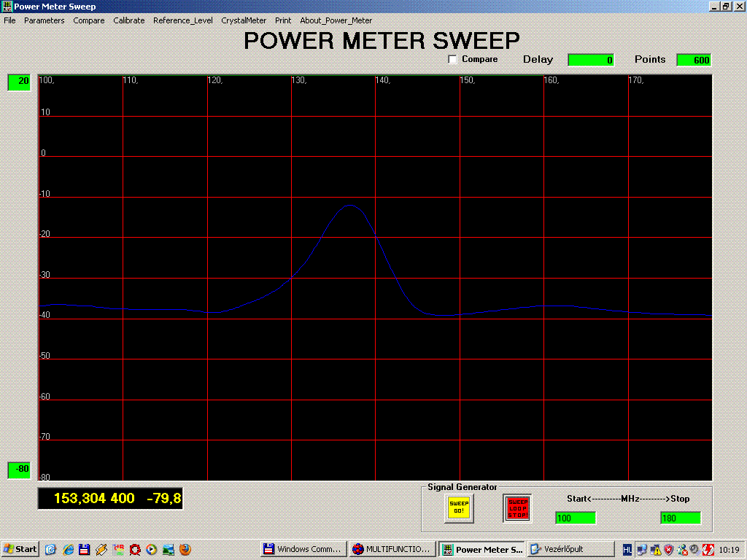Click the red ring quick launch icon
The width and height of the screenshot is (747, 560).
pyautogui.click(x=135, y=550)
